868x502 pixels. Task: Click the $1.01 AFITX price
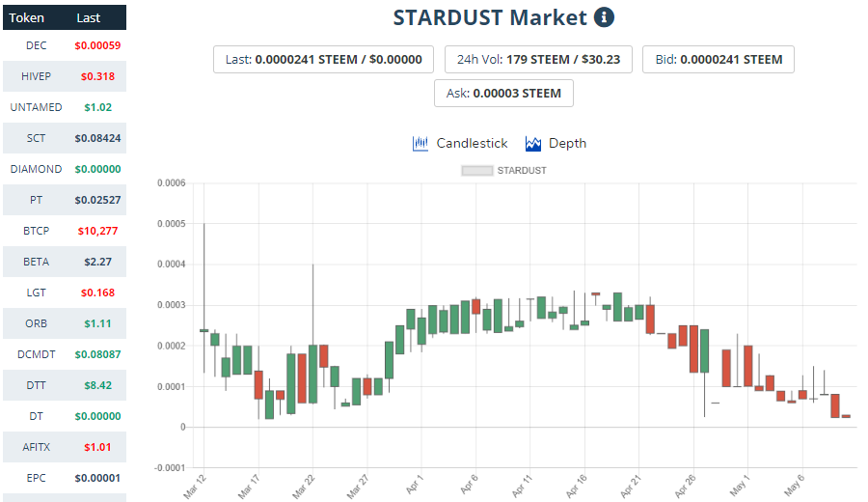tap(98, 447)
